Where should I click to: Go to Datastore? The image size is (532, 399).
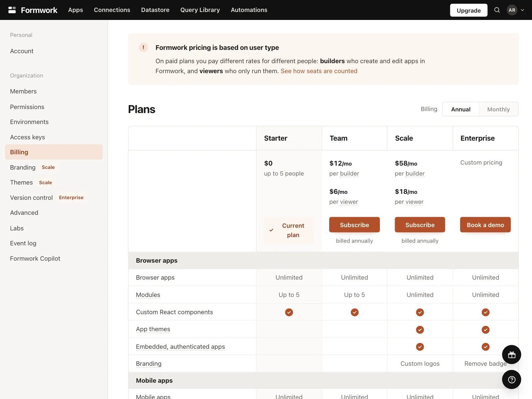tap(155, 10)
